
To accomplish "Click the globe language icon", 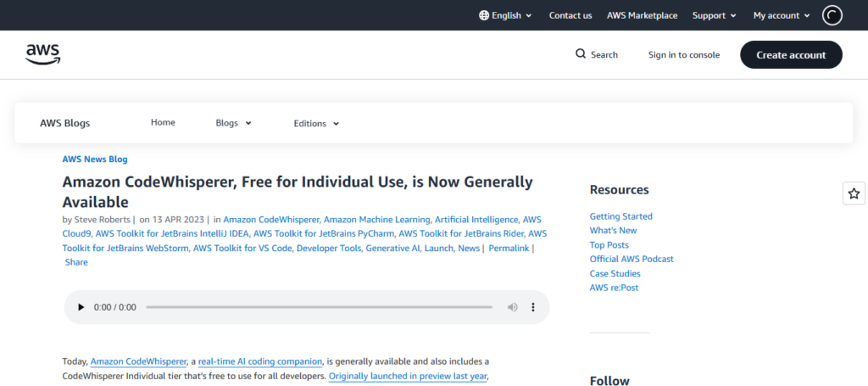I will point(484,15).
